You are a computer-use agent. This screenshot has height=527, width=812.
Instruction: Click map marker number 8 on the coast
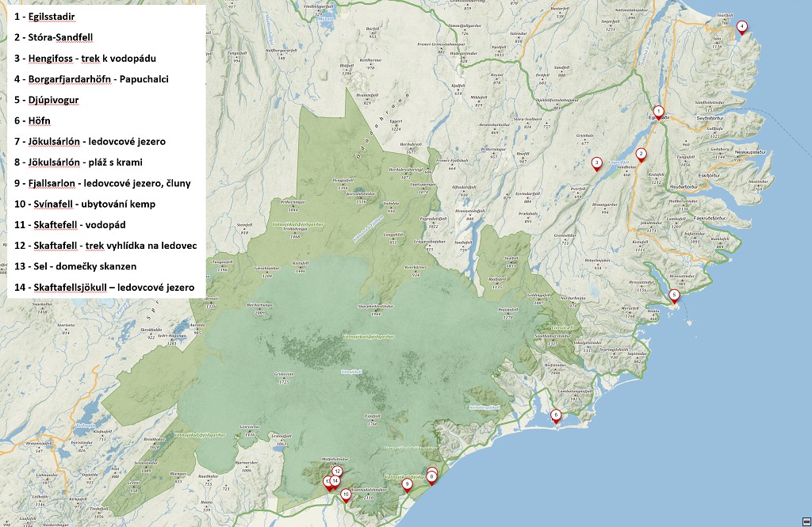[431, 476]
